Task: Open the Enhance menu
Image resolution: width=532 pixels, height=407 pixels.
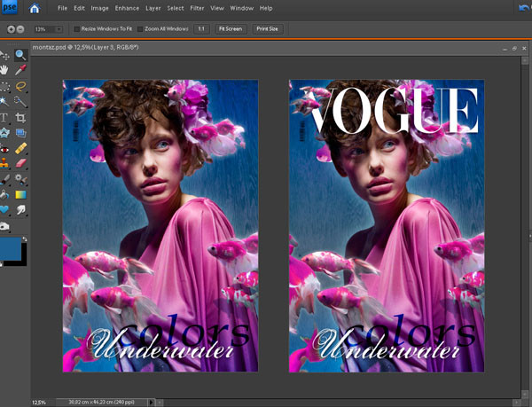Action: (x=127, y=8)
